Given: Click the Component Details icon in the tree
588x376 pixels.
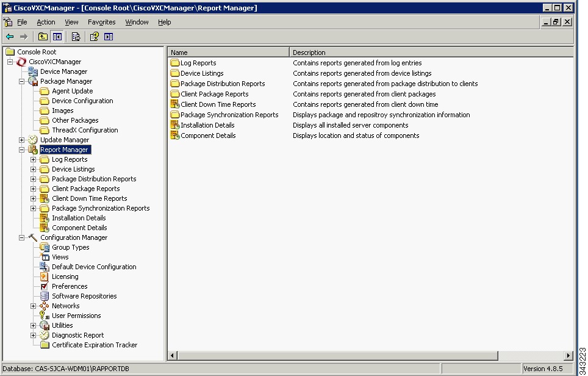Looking at the screenshot, I should pos(45,228).
